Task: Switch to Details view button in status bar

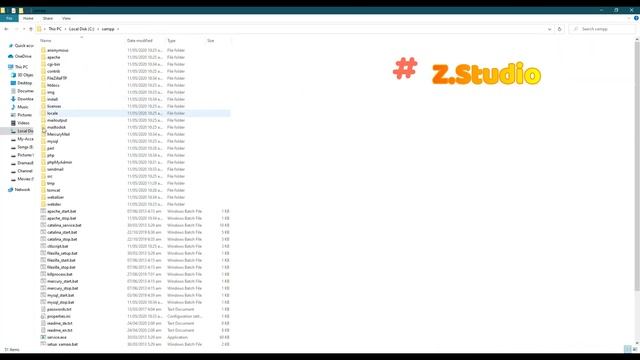Action: (x=627, y=349)
